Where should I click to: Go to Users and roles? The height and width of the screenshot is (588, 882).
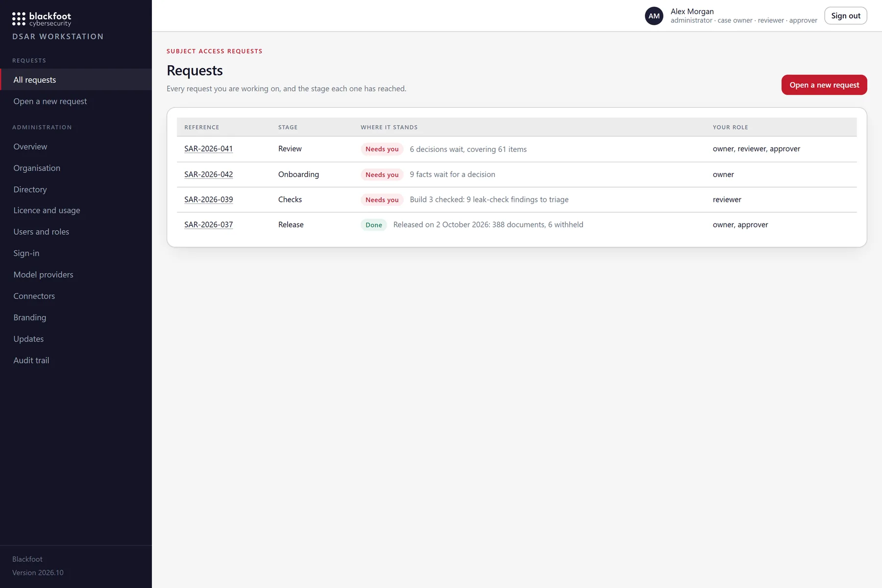pyautogui.click(x=76, y=232)
